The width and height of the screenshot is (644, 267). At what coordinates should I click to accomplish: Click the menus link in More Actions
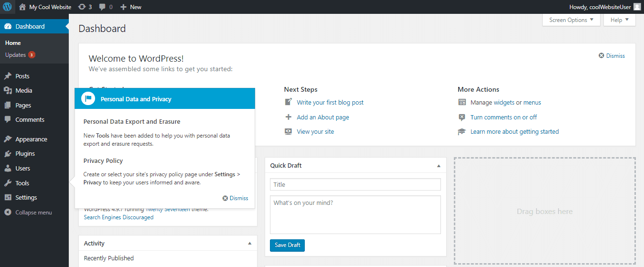click(x=532, y=102)
